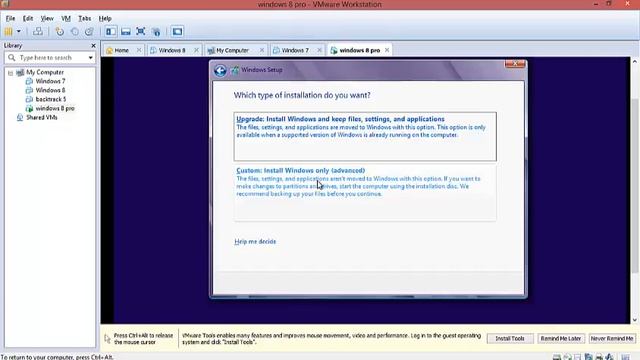Toggle the library sidebar view icon
Screen dimensions: 640x360
(111, 31)
